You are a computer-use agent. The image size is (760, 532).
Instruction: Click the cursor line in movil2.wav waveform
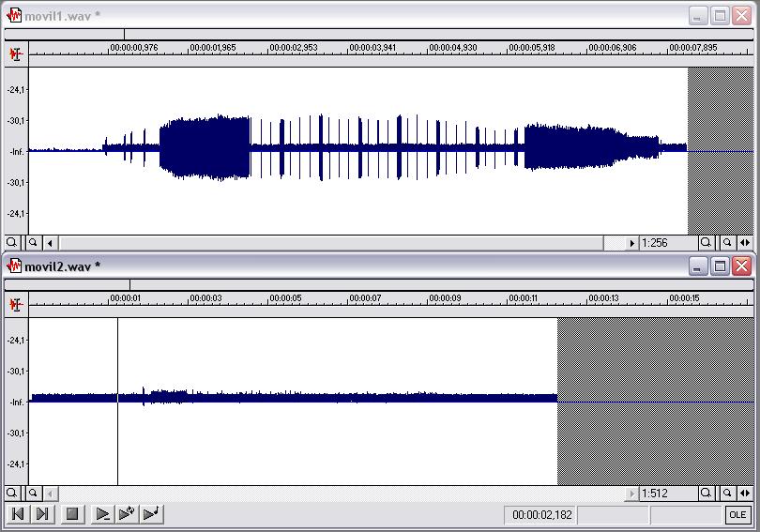(x=118, y=402)
